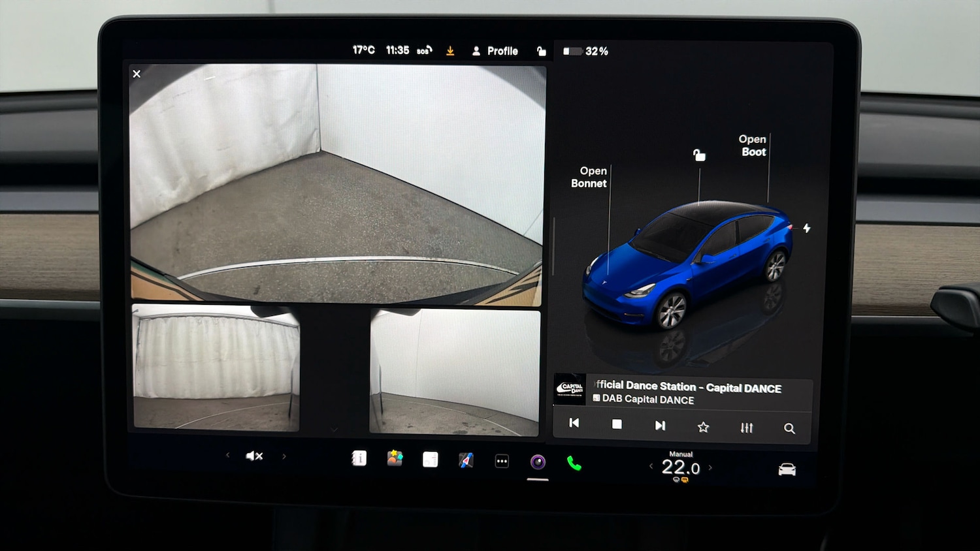This screenshot has width=980, height=551.
Task: Raise temperature with the right chevron
Action: point(711,467)
